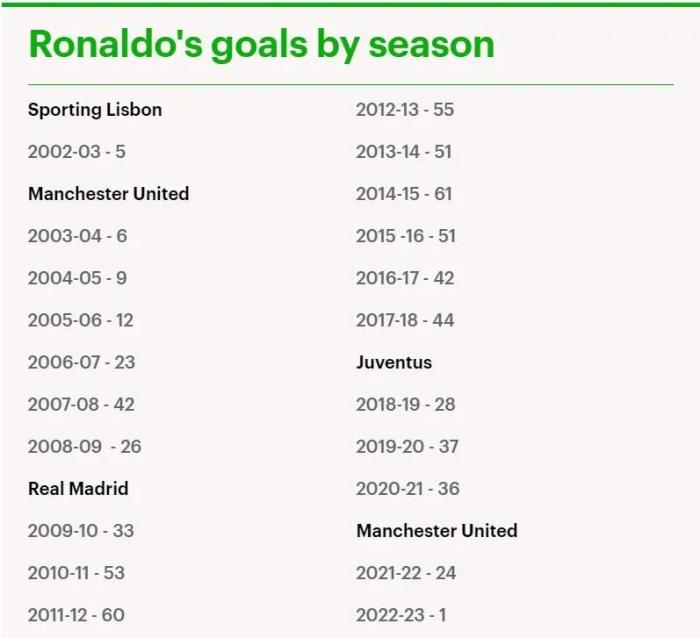Click the "Ronaldo's goals by season" heading
The image size is (700, 638).
261,44
